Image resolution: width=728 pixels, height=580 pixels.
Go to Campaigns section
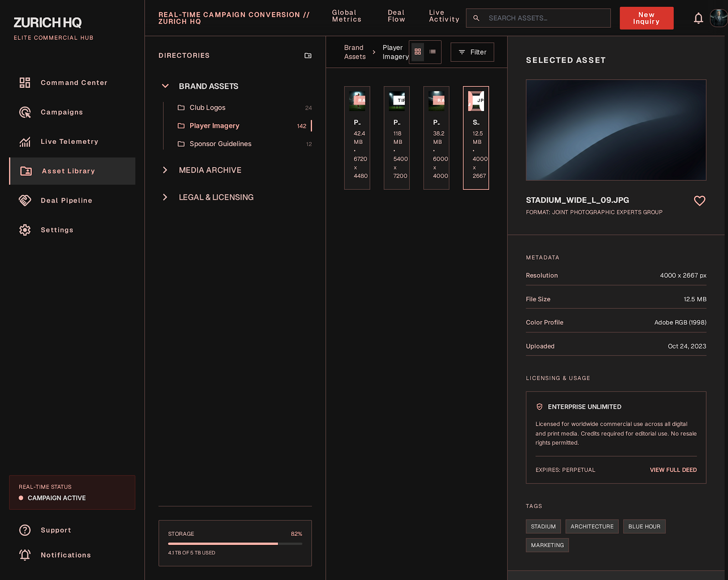(x=72, y=112)
